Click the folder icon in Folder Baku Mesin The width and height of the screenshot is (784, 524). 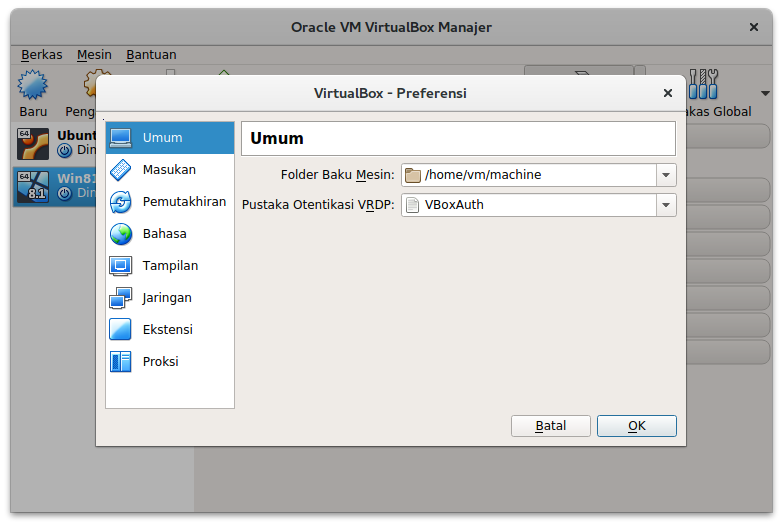pyautogui.click(x=413, y=175)
